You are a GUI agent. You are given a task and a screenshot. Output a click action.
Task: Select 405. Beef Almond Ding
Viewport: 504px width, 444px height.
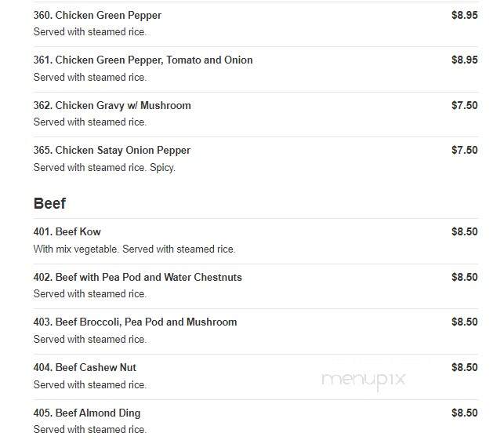point(87,413)
